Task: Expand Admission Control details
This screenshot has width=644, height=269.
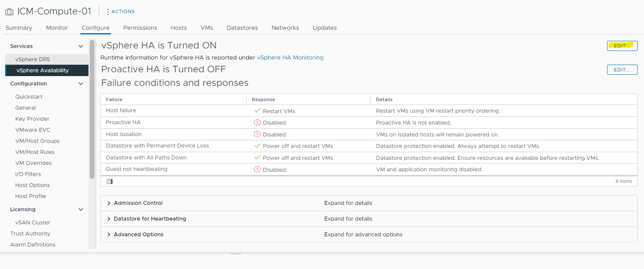Action: (109, 203)
